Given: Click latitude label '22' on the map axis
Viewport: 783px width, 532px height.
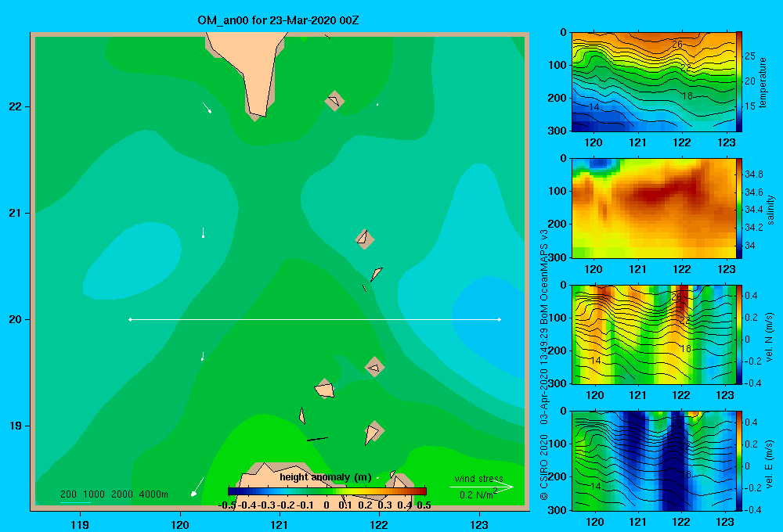Looking at the screenshot, I should click(x=16, y=107).
